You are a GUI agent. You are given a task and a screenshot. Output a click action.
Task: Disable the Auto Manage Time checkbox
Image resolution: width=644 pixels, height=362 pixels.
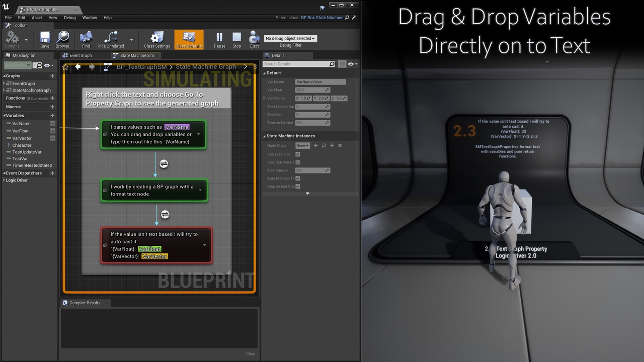pos(298,178)
